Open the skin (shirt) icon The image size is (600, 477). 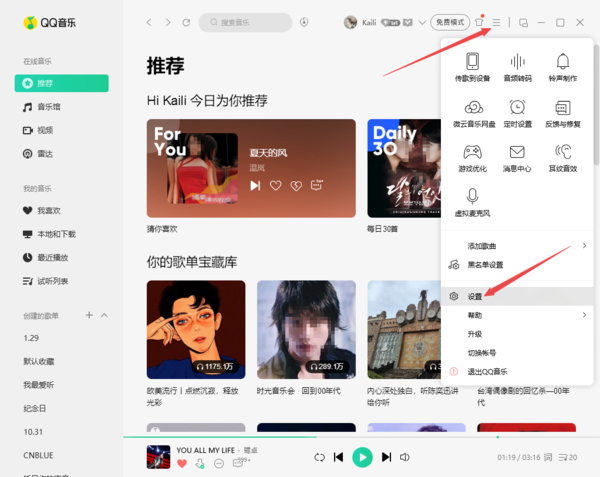point(479,22)
